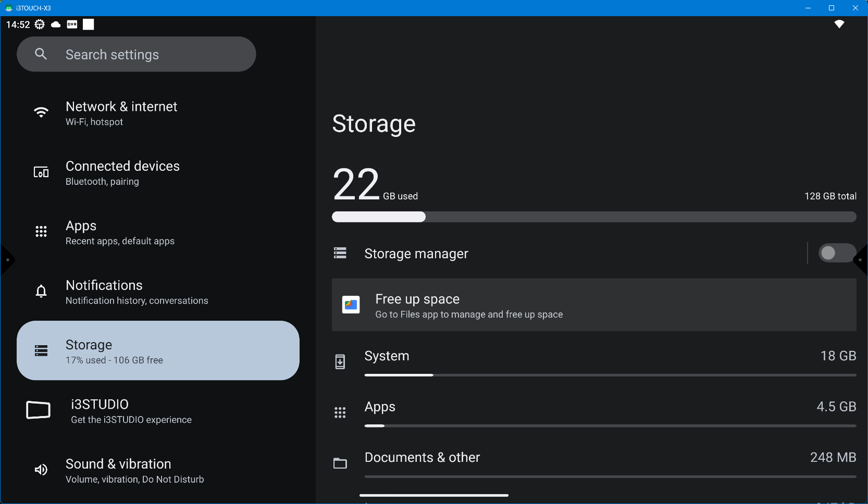Expand the right edge side panel arrow
868x504 pixels.
(x=861, y=260)
